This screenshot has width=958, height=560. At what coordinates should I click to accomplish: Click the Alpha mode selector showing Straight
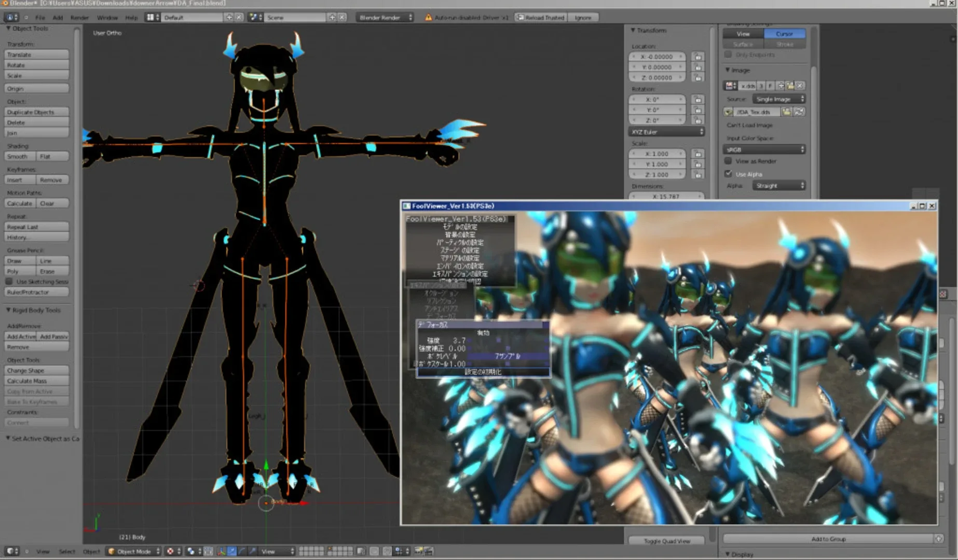[778, 185]
